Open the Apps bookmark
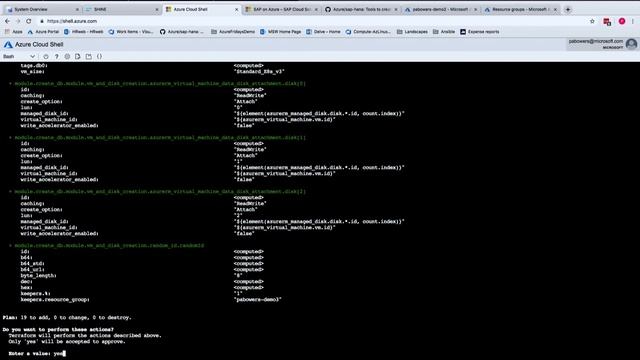The image size is (640, 360). [x=13, y=32]
